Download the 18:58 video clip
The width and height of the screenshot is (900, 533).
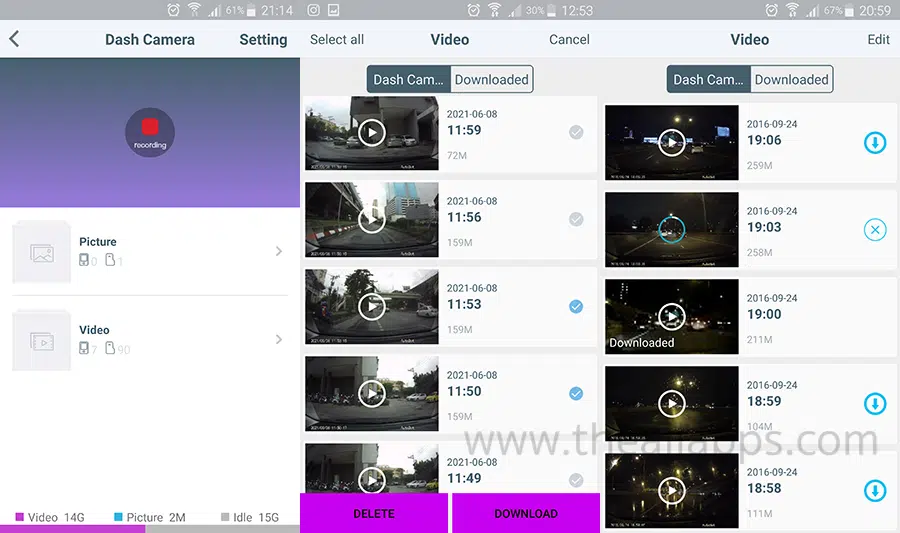pyautogui.click(x=874, y=491)
